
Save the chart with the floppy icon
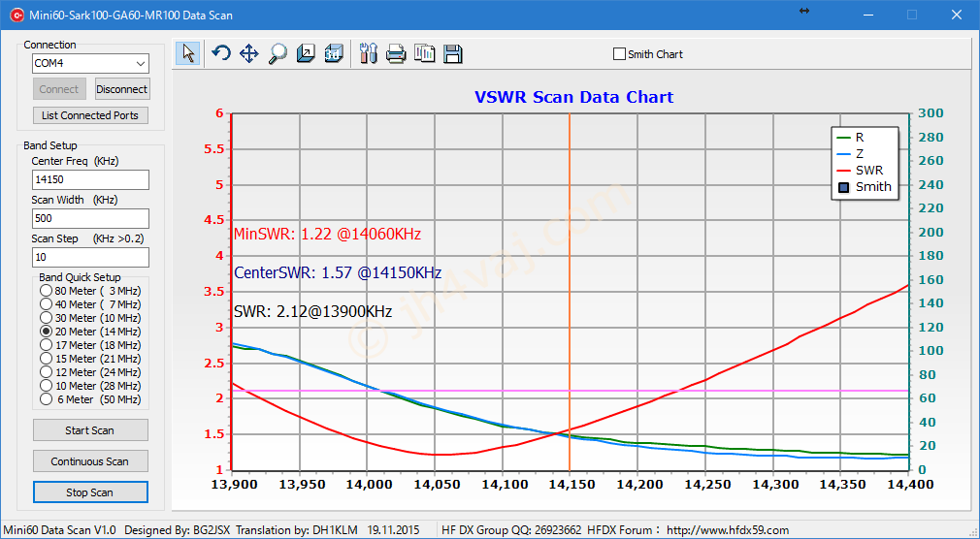click(452, 53)
